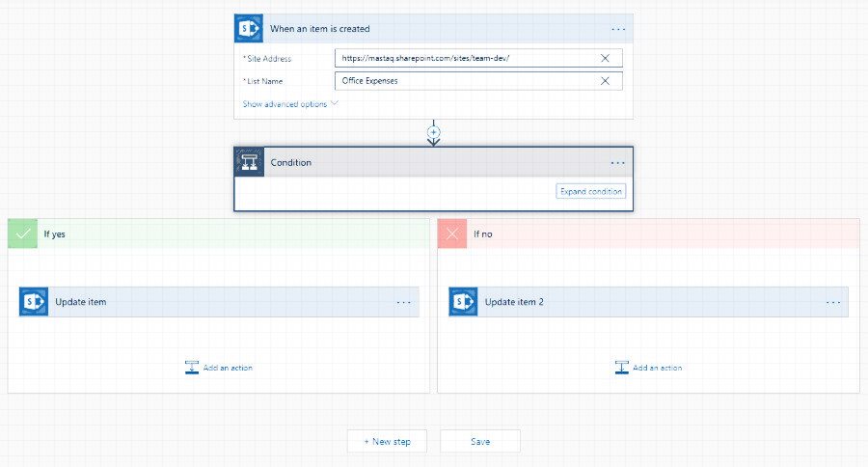Open Update item 2 ellipsis menu
Viewport: 868px width, 467px height.
(833, 302)
